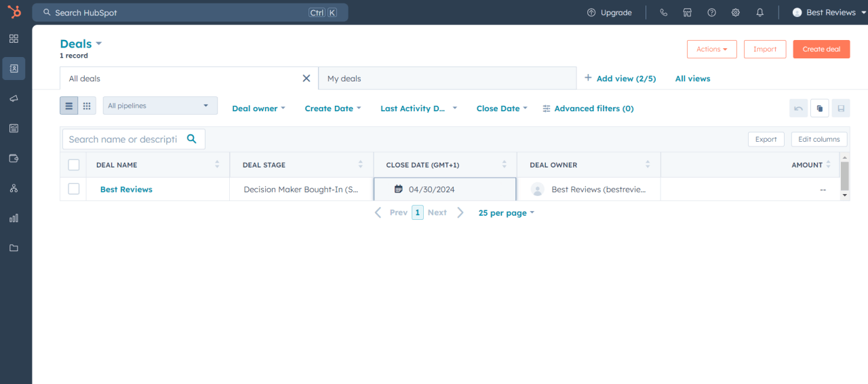868x384 pixels.
Task: Open the Automation workflows sidebar icon
Action: [14, 188]
